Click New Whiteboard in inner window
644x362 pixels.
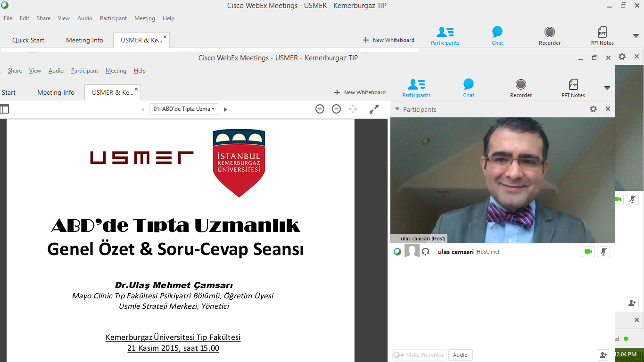(x=360, y=92)
